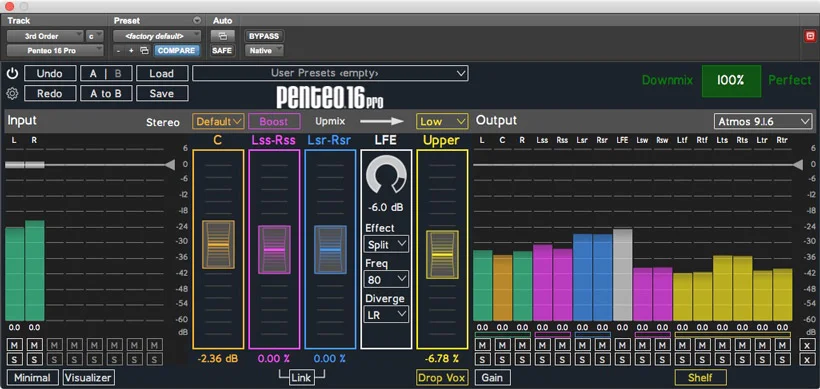This screenshot has height=389, width=820.
Task: Click the LFE level knob
Action: coord(386,176)
